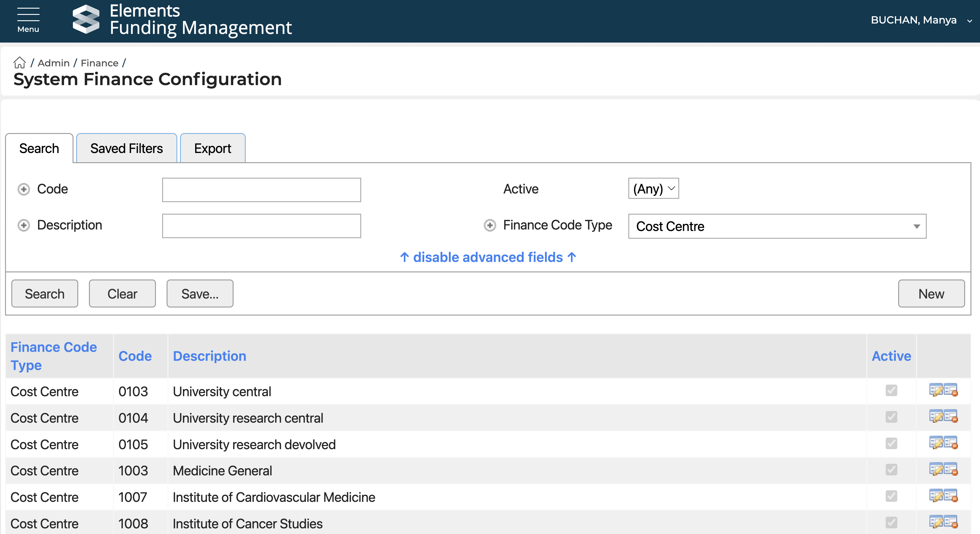Click the Description text input field
This screenshot has height=534, width=980.
[261, 226]
